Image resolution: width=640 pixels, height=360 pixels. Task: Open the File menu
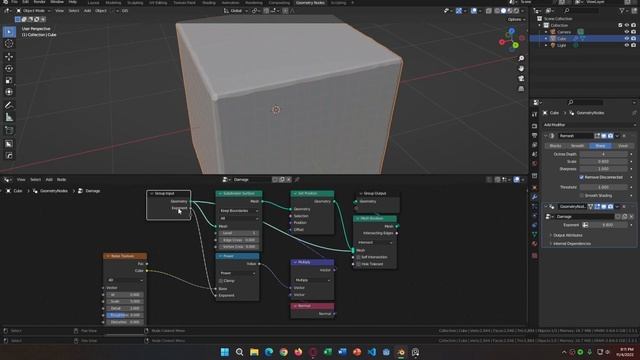(15, 2)
